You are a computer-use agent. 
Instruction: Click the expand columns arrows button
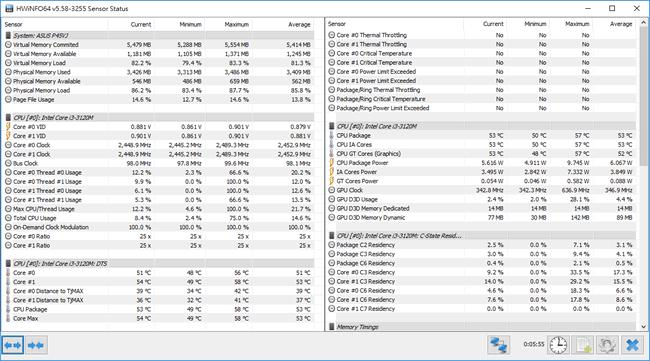(12, 345)
